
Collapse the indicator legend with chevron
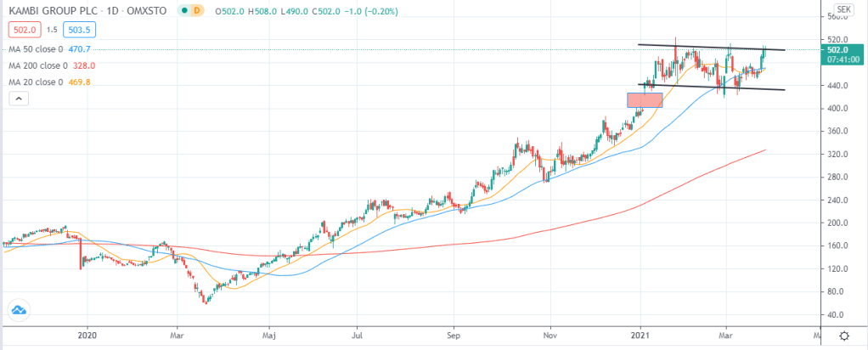[17, 100]
